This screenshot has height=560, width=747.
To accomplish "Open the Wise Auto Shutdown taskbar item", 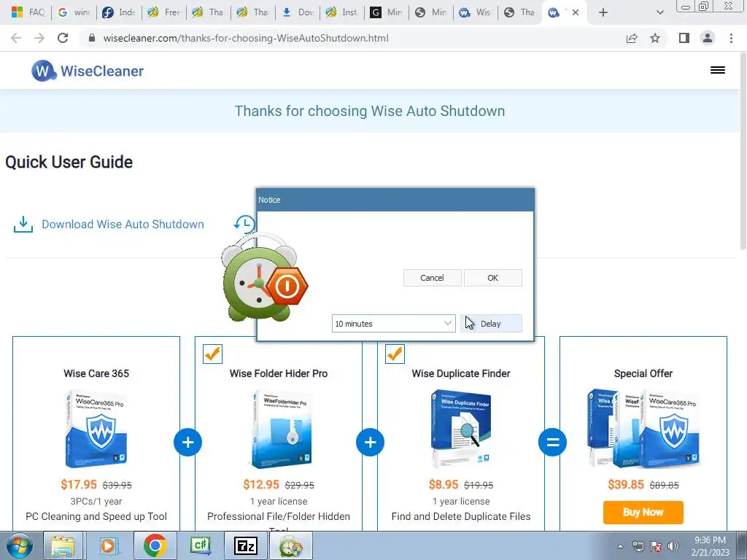I will coord(291,545).
